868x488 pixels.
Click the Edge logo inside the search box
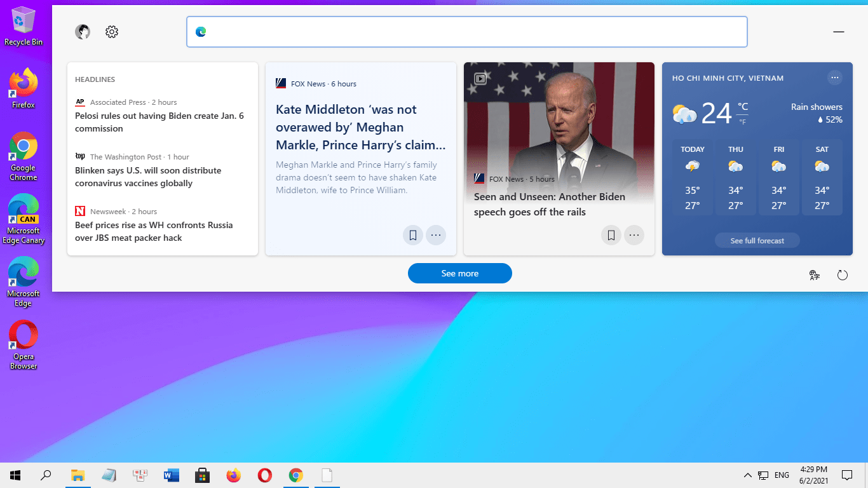(201, 31)
